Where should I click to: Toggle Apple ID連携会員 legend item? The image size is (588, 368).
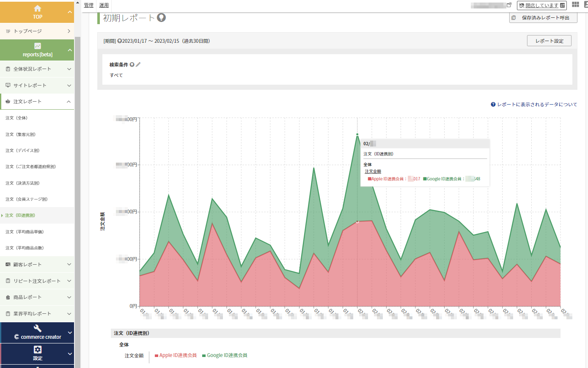coord(176,356)
